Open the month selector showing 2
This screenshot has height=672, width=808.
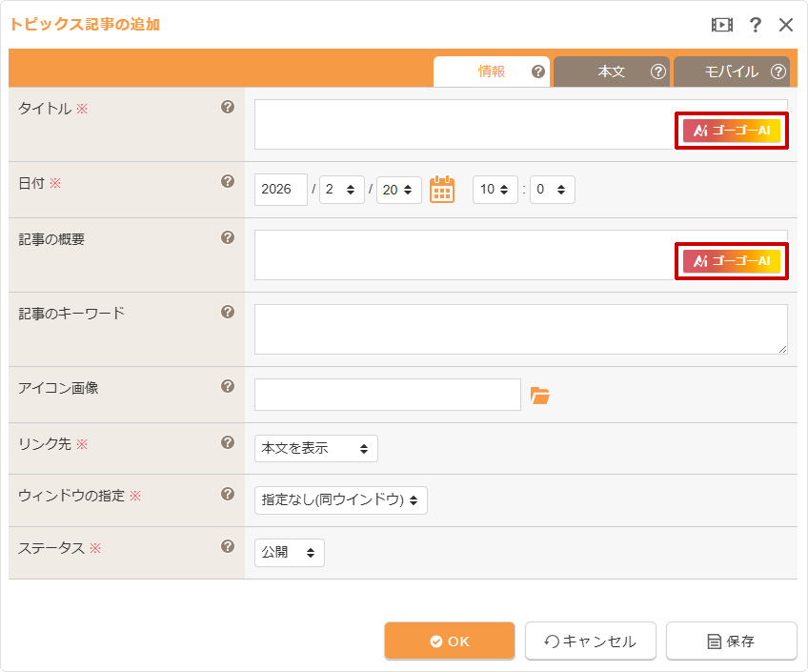coord(341,190)
